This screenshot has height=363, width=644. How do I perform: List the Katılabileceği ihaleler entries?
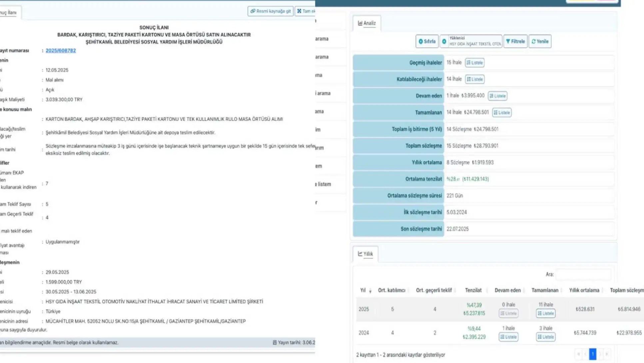pos(474,79)
